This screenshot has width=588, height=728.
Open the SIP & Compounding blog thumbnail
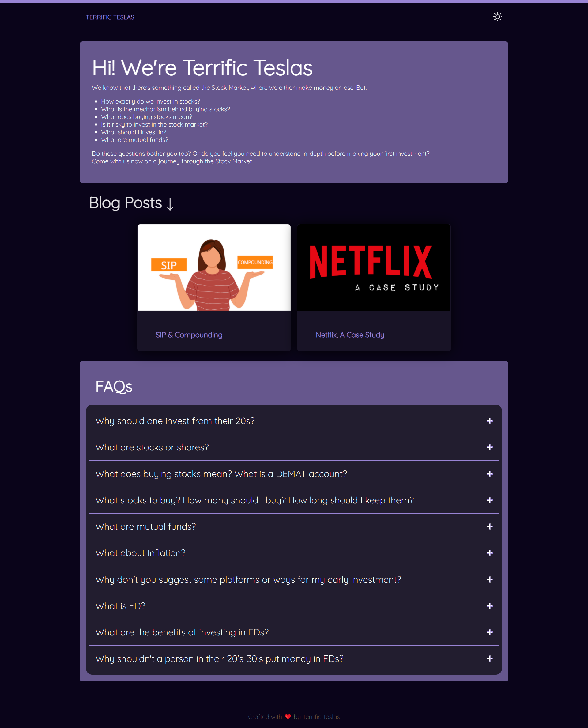[x=214, y=267]
